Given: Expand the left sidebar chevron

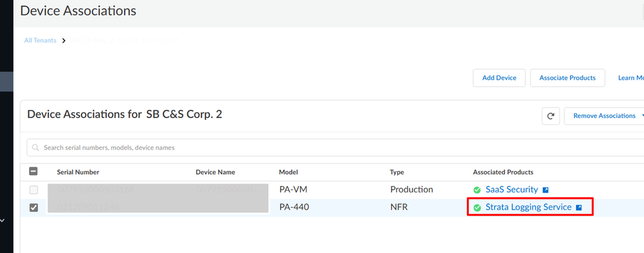Looking at the screenshot, I should pyautogui.click(x=3, y=221).
